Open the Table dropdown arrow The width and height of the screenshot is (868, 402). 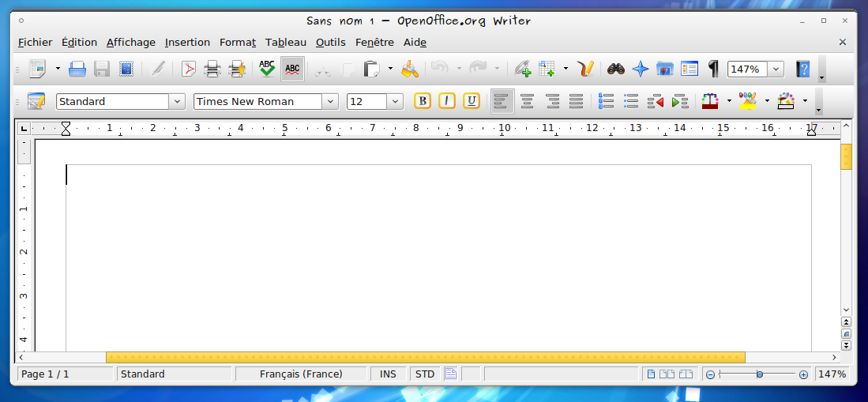pos(566,70)
